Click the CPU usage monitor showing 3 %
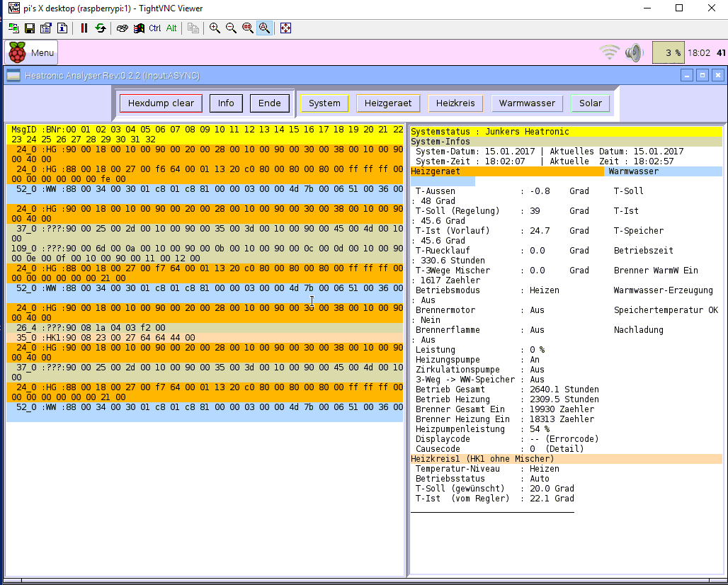The image size is (728, 585). [x=668, y=52]
